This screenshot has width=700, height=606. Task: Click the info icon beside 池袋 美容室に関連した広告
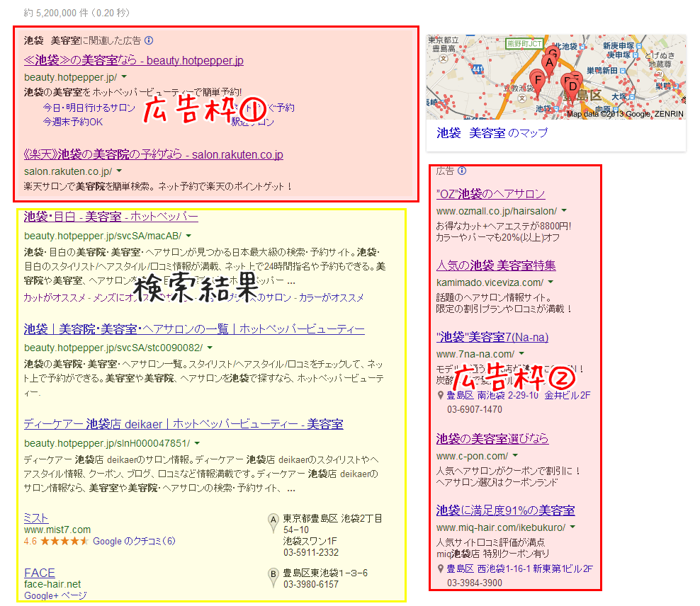(x=149, y=40)
